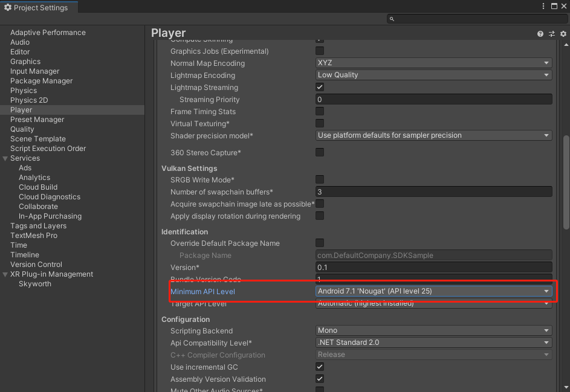
Task: Toggle SRGB Write Mode checkbox
Action: pos(320,179)
